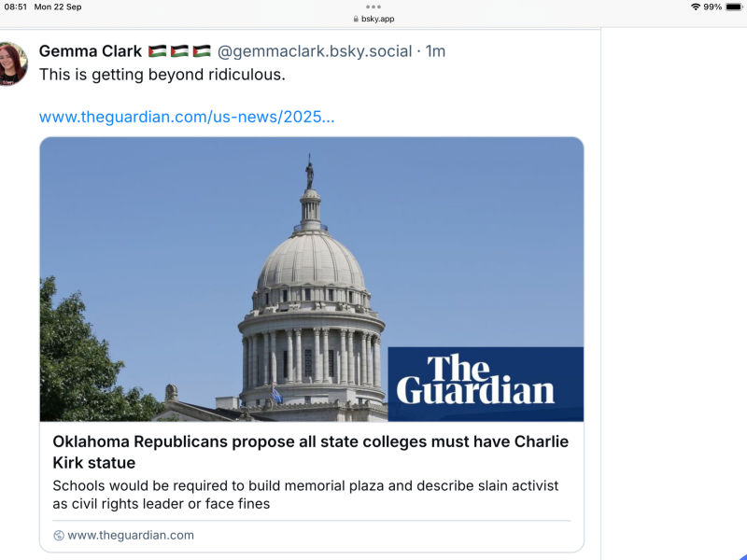The height and width of the screenshot is (560, 747).
Task: Click the flag emojis after Gemma Clark
Action: (x=178, y=51)
